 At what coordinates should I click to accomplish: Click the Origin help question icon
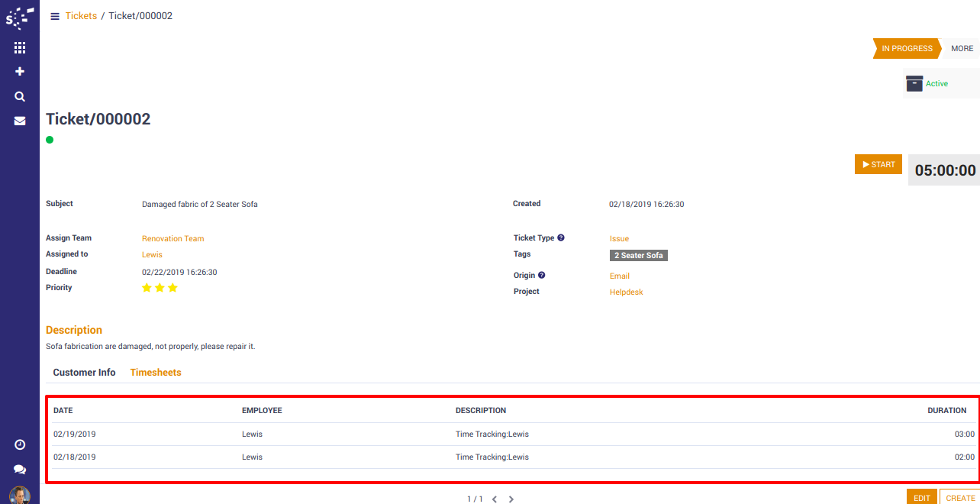click(542, 275)
